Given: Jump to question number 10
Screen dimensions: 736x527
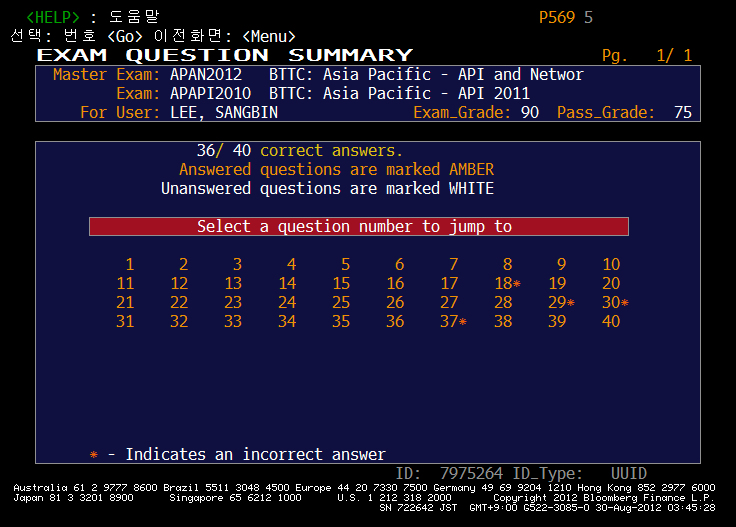Looking at the screenshot, I should tap(611, 265).
